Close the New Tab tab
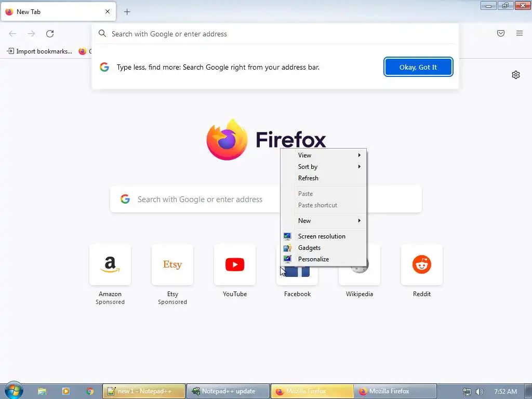Viewport: 532px width, 399px height. pos(108,11)
